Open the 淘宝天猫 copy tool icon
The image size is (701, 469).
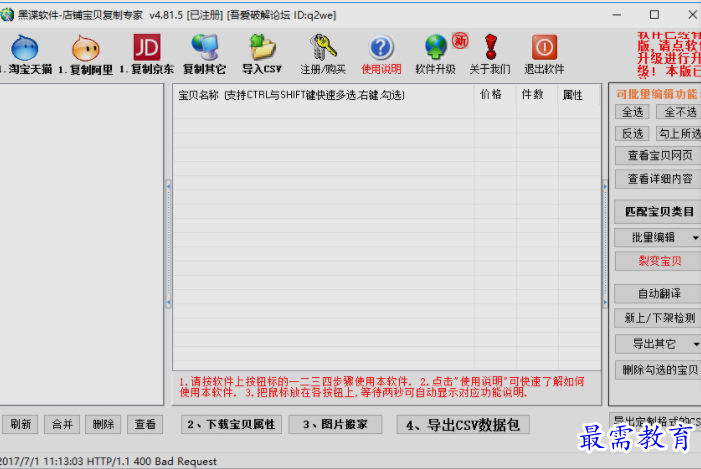coord(25,48)
